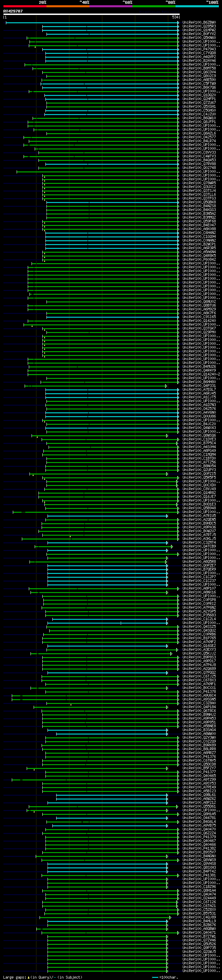Viewport: 222px width, 980px height.
Task: Select label UniRef100_C8VV33
Action: 199,153
